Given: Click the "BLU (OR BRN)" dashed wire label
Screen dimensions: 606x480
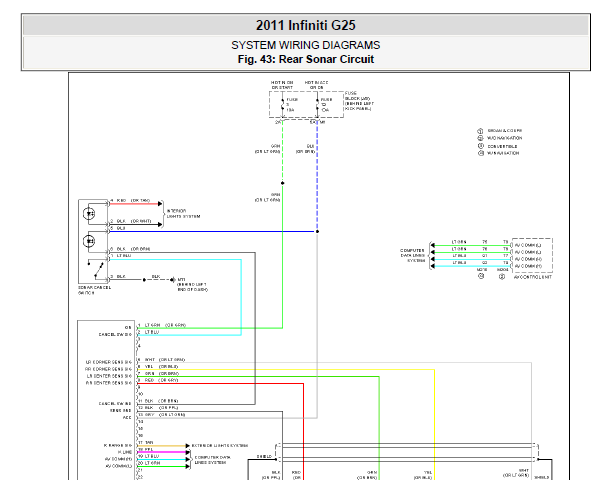Looking at the screenshot, I should pyautogui.click(x=305, y=149).
